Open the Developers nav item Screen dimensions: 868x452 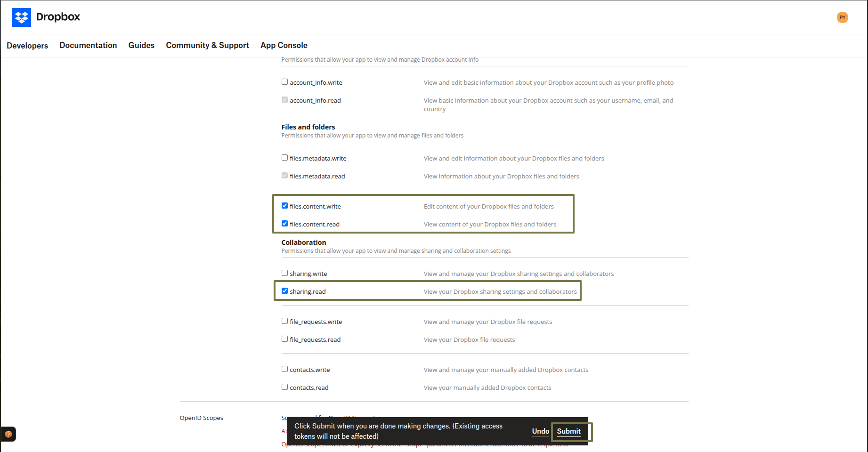pyautogui.click(x=27, y=46)
